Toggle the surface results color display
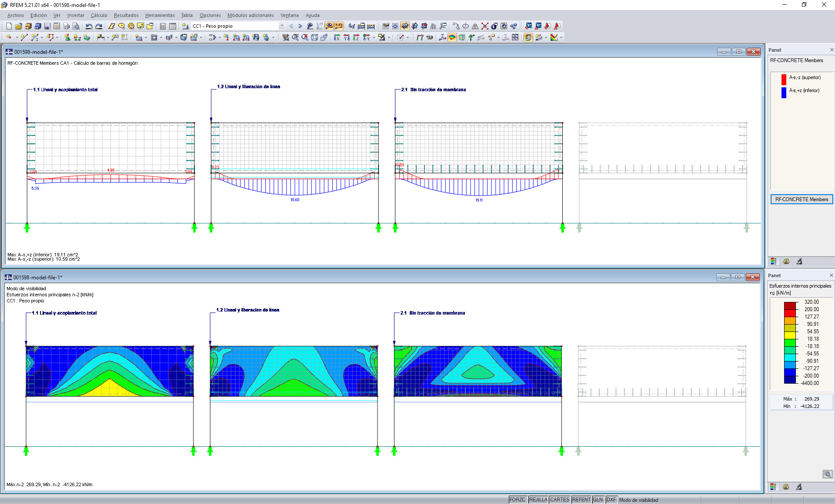The image size is (835, 504). pos(452,37)
